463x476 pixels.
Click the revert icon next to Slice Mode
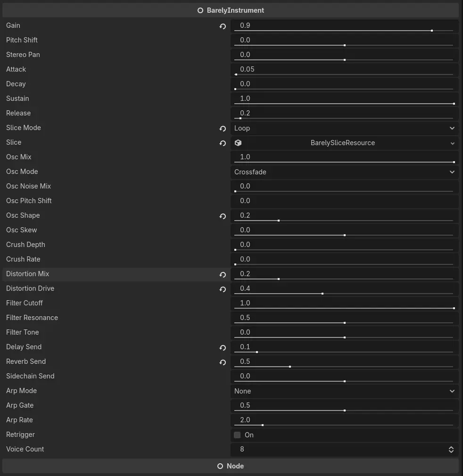pos(223,128)
